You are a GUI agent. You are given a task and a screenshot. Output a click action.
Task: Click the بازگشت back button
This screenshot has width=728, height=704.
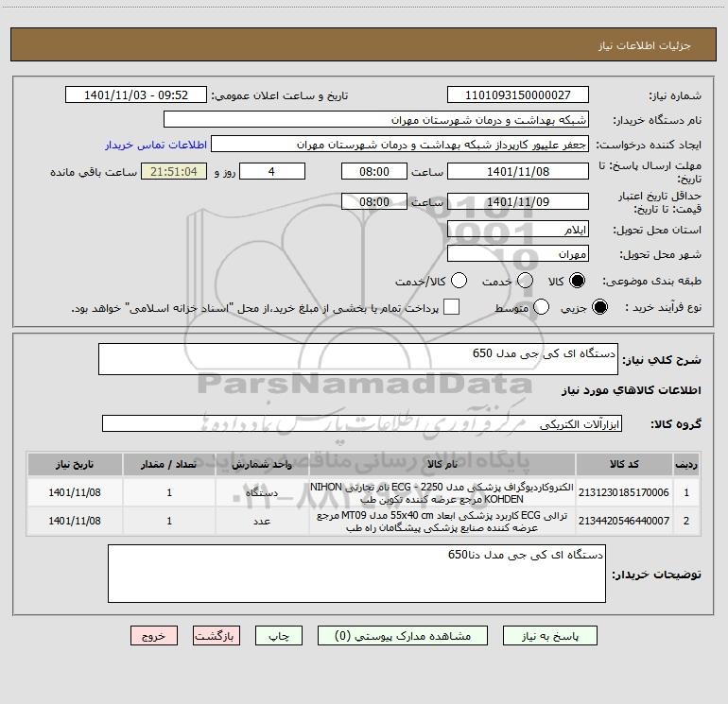click(217, 636)
